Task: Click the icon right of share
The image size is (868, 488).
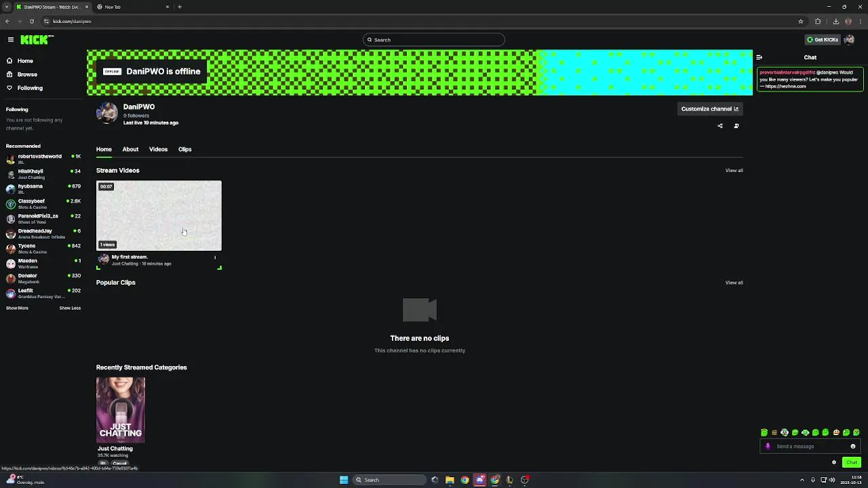Action: click(736, 126)
